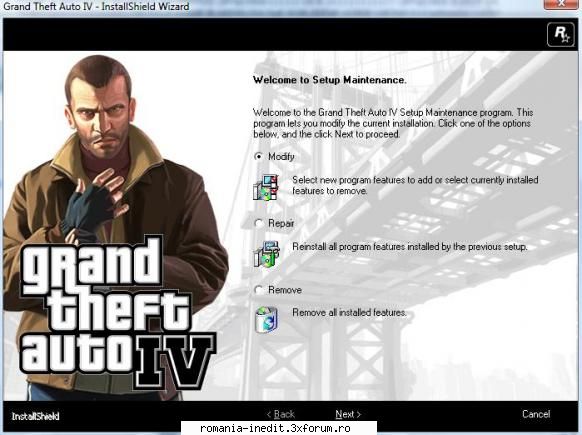Cancel the setup wizard

[x=536, y=414]
